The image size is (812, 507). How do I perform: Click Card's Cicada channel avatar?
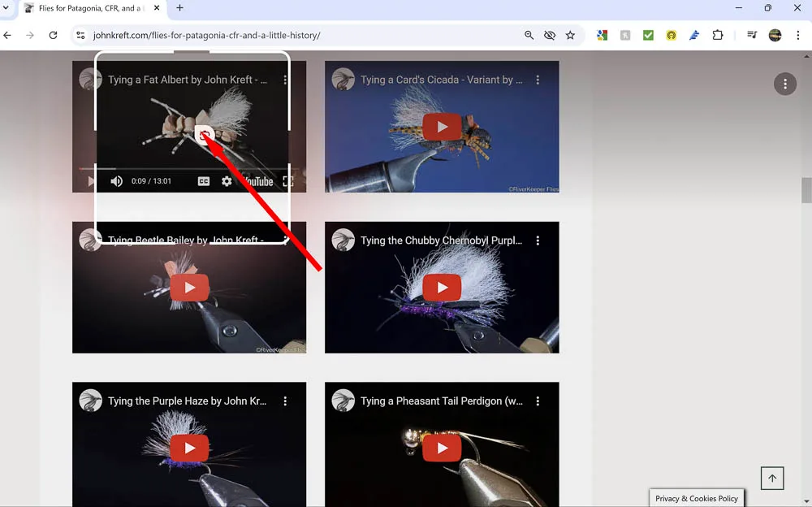coord(343,80)
